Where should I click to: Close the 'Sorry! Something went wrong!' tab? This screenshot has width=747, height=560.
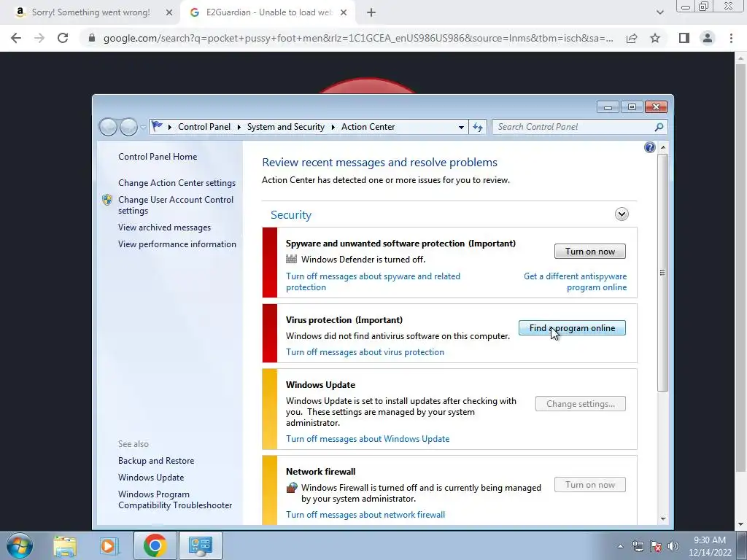pyautogui.click(x=169, y=13)
